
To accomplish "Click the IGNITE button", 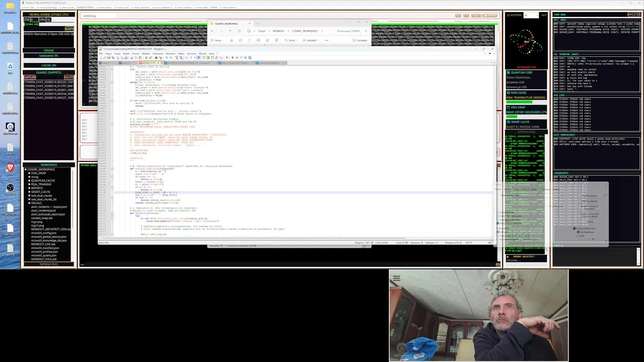I will pos(69,29).
